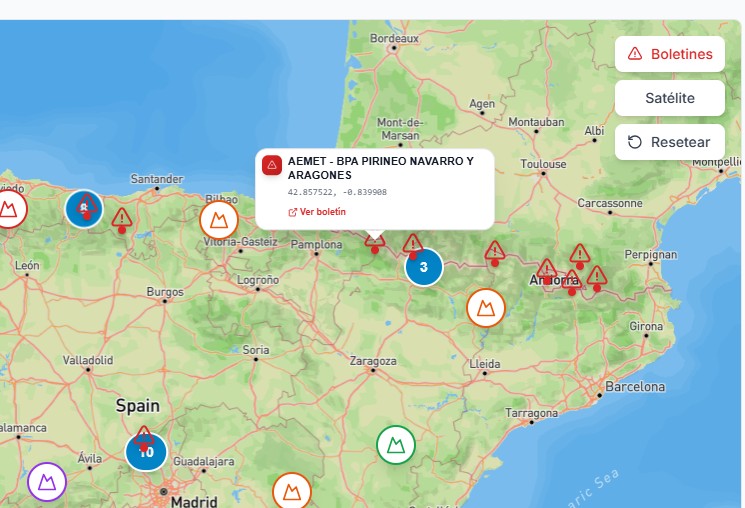Select orange mountain marker east of Guadalajara

click(x=292, y=492)
